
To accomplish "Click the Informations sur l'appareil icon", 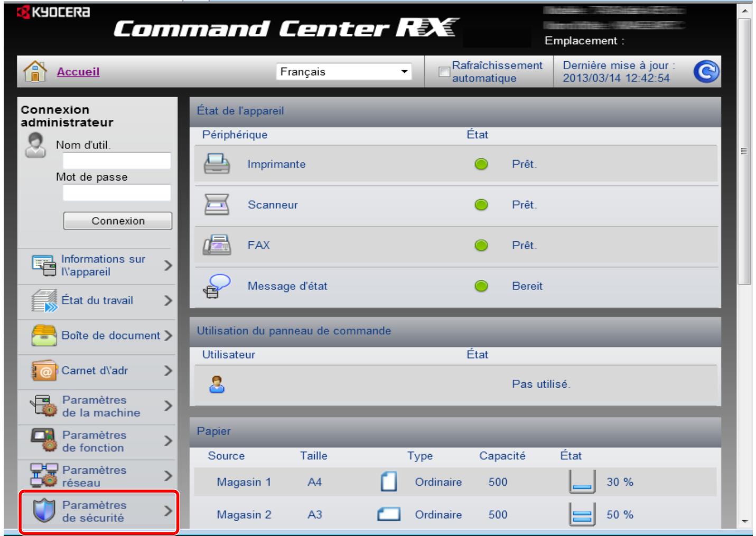I will pos(44,265).
